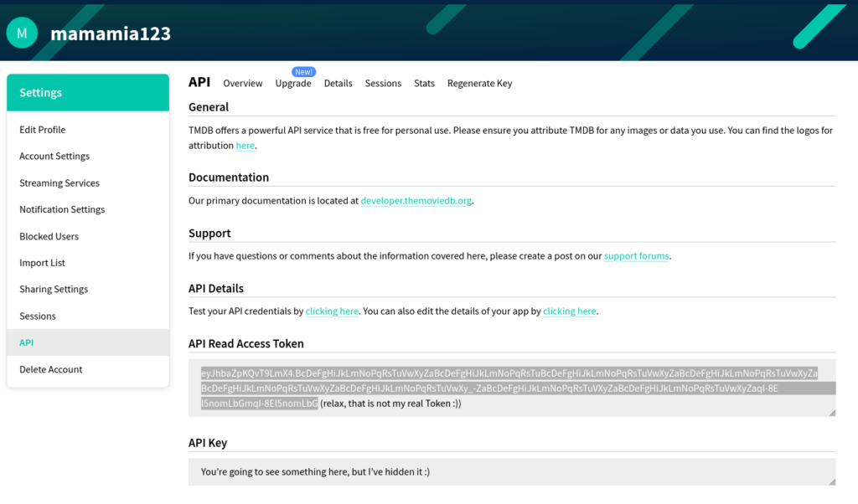This screenshot has height=504, width=858.
Task: Open the Overview tab
Action: (x=242, y=83)
